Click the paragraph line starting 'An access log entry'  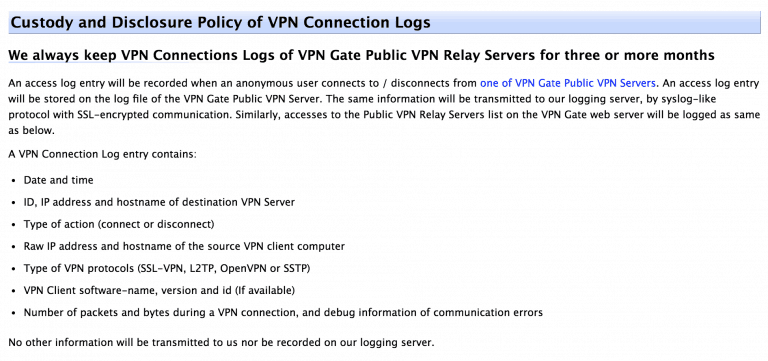384,83
